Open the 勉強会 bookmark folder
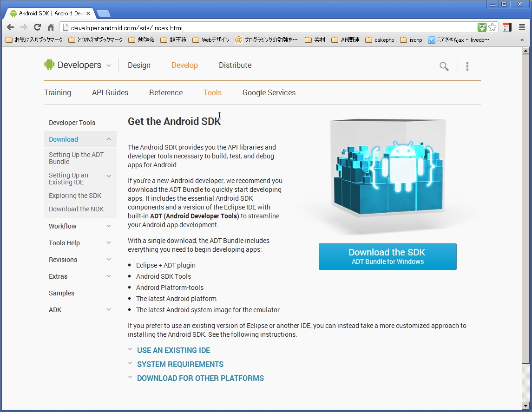 tap(142, 40)
